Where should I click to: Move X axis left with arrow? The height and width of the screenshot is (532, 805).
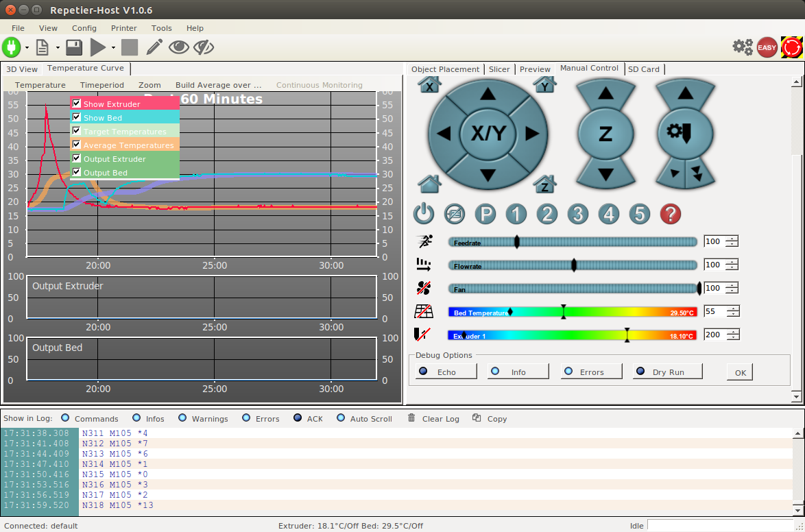(444, 134)
